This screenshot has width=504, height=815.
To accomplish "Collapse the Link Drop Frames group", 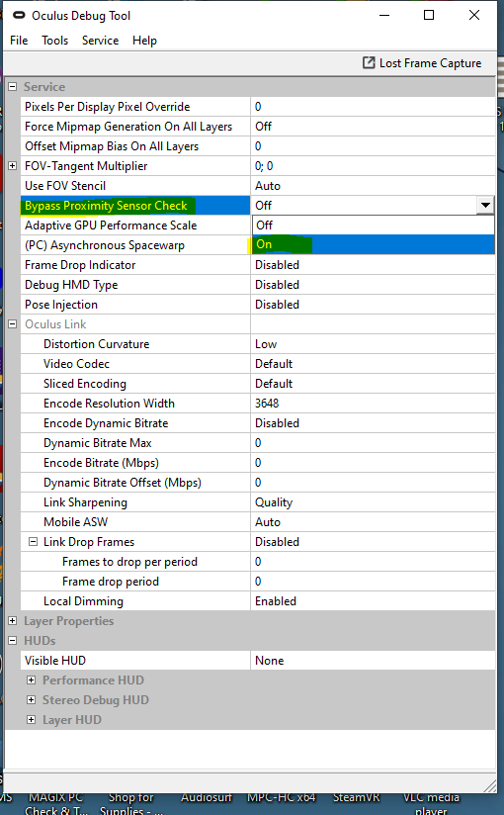I will [33, 542].
